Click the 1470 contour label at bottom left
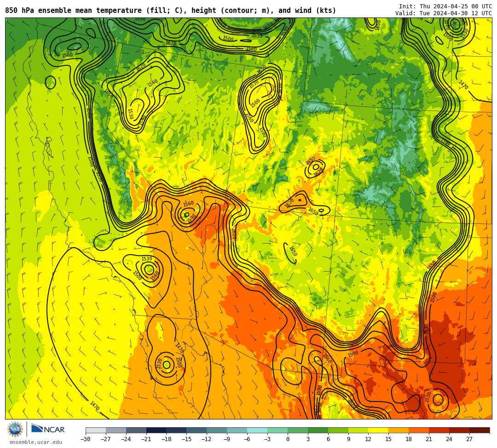This screenshot has height=448, width=497. (95, 406)
